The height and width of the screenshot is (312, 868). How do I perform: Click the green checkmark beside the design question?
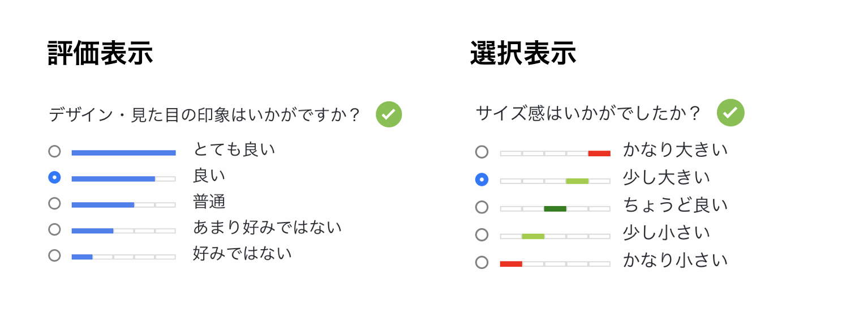(x=389, y=114)
